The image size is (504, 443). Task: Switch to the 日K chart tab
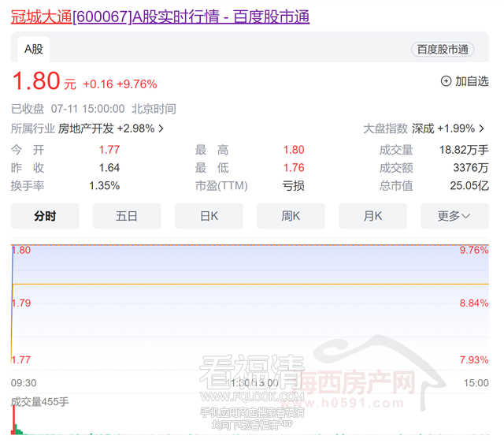click(x=209, y=216)
